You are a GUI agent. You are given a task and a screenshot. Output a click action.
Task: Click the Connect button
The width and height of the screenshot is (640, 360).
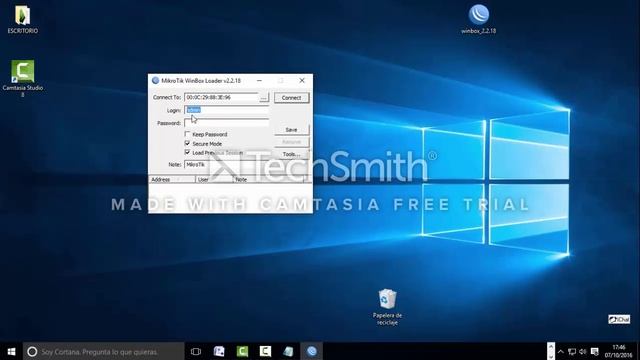pos(291,98)
